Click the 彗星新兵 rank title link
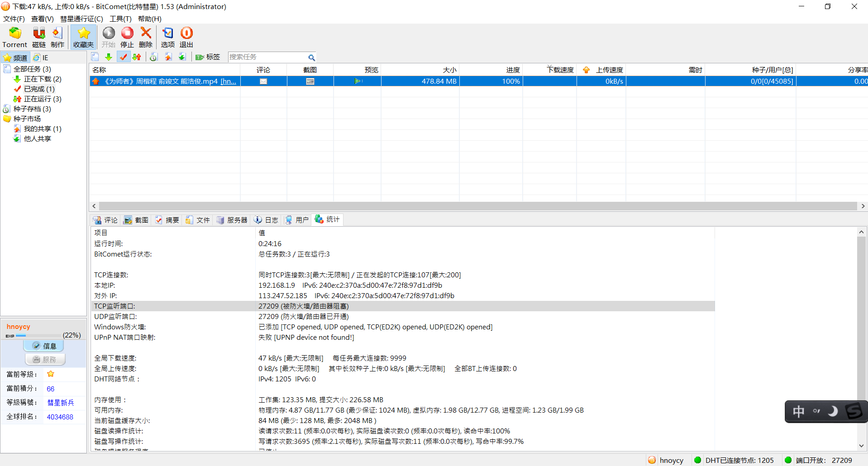 (61, 403)
